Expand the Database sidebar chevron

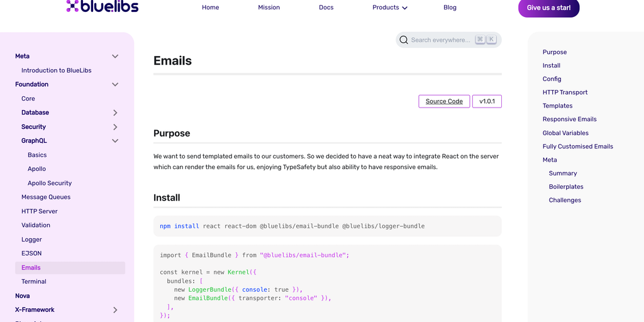115,113
